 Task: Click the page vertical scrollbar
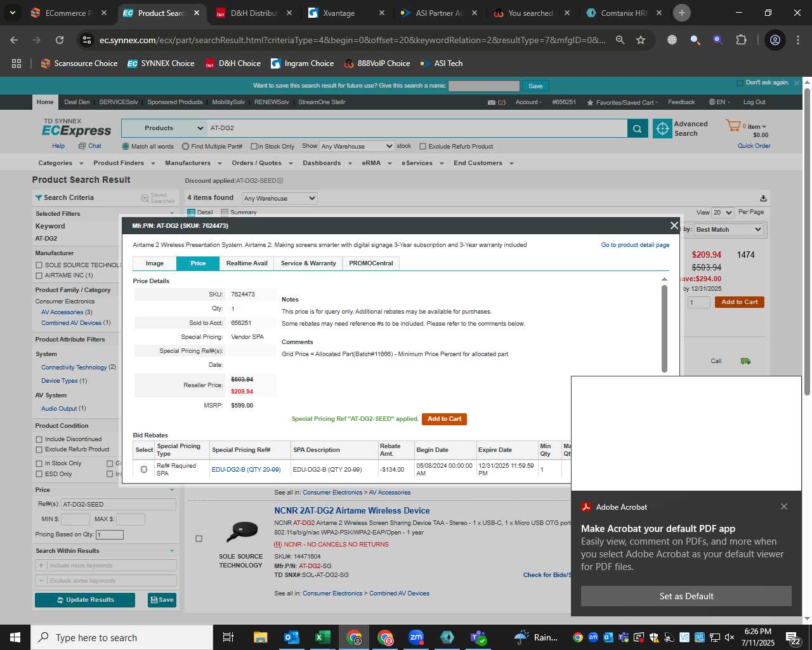(807, 241)
